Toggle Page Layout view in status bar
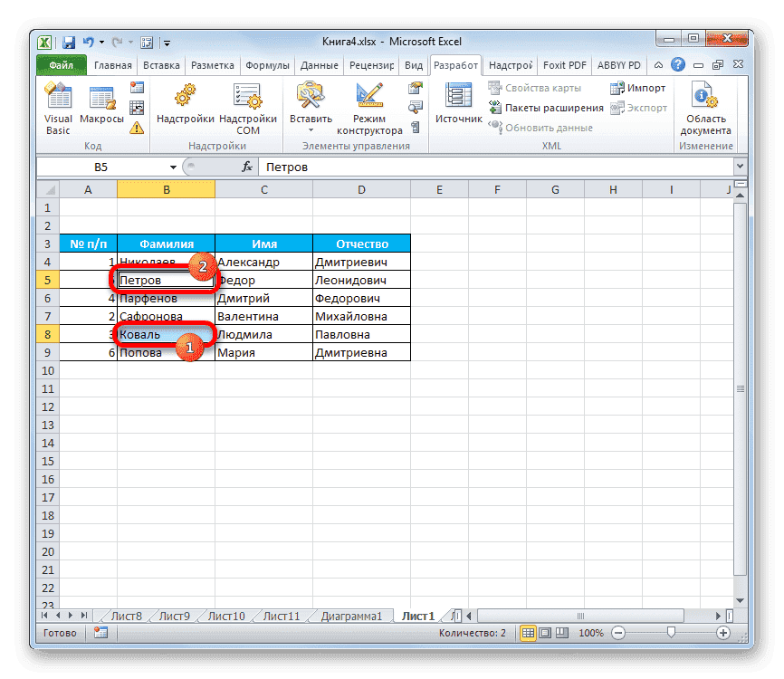The width and height of the screenshot is (784, 679). click(544, 633)
